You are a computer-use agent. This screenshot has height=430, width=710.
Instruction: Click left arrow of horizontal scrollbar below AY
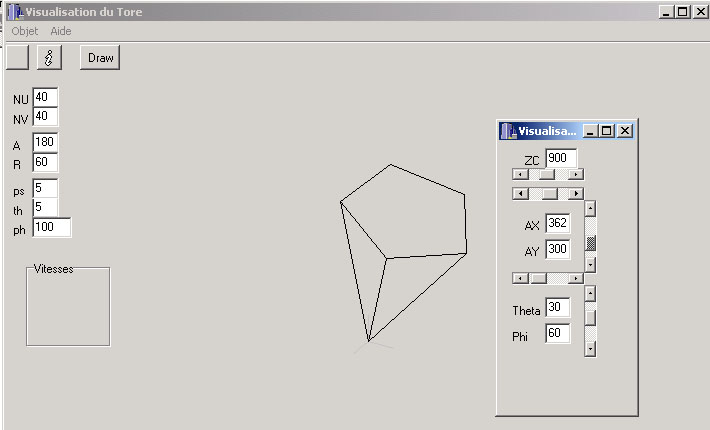pos(520,278)
